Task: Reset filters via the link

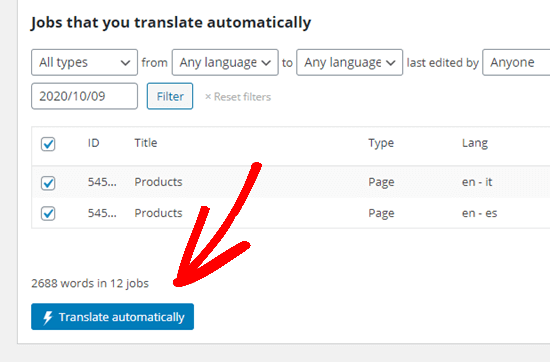Action: (x=238, y=97)
